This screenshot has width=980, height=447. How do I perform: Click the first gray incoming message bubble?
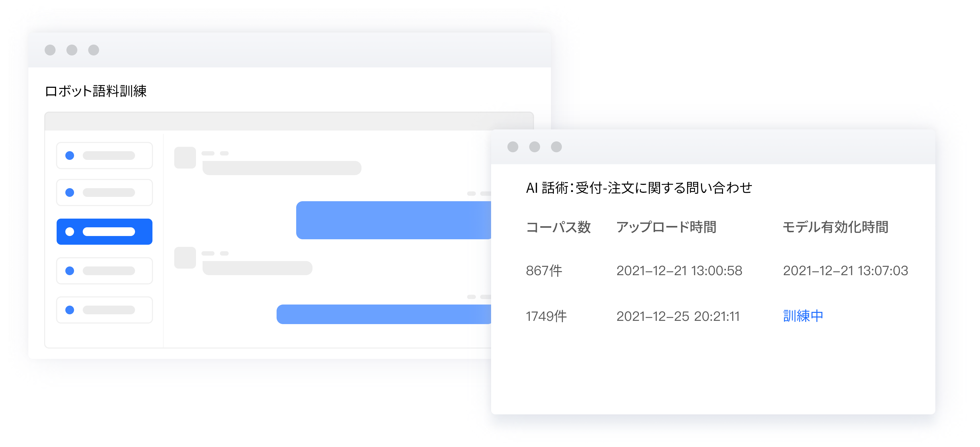pyautogui.click(x=281, y=168)
